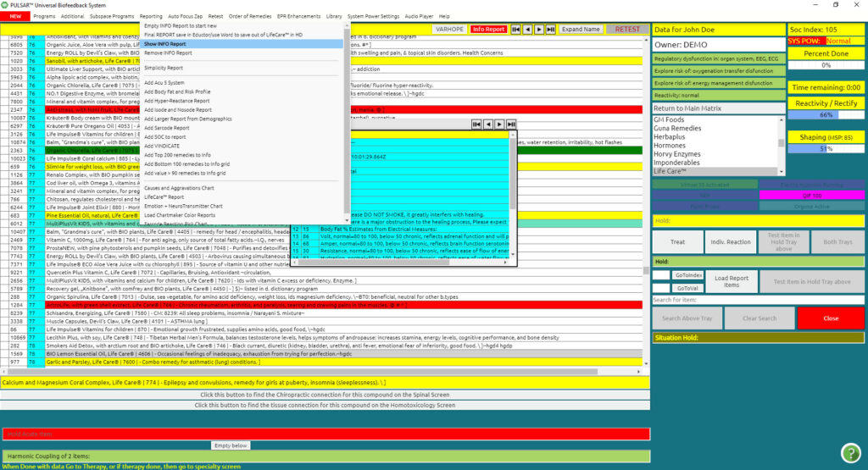Viewport: 868px width, 470px height.
Task: Click the PULSAR application logo icon in title bar
Action: pos(6,5)
